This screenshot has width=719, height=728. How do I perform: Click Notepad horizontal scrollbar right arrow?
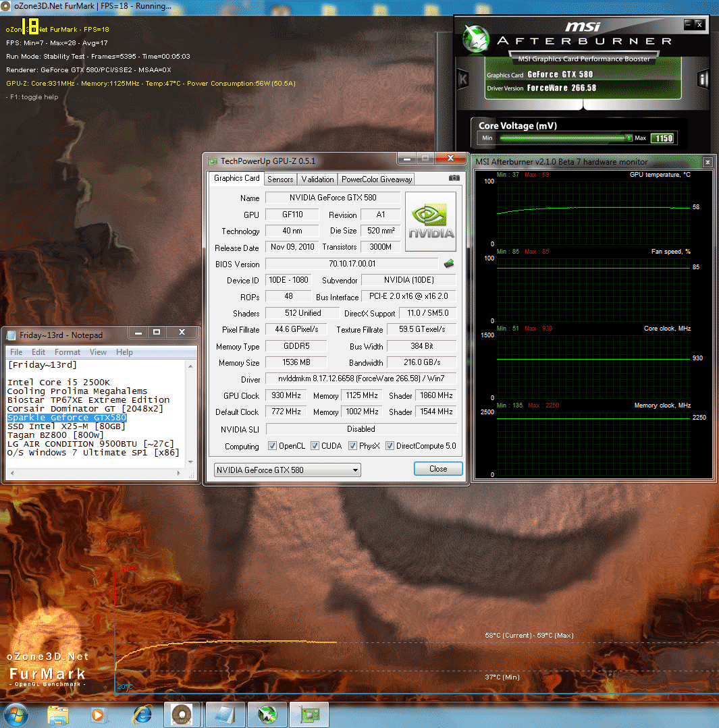pyautogui.click(x=179, y=473)
